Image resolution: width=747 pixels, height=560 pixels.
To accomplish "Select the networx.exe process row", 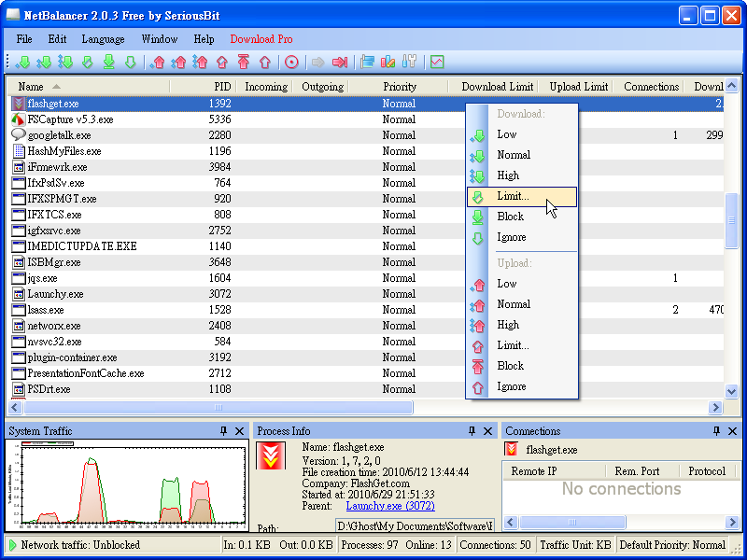I will (x=366, y=326).
